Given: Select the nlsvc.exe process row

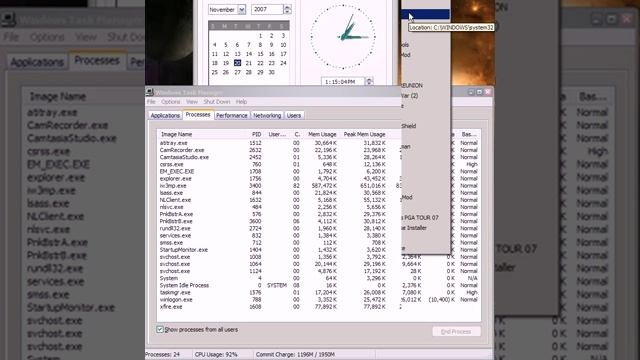Looking at the screenshot, I should [318, 207].
